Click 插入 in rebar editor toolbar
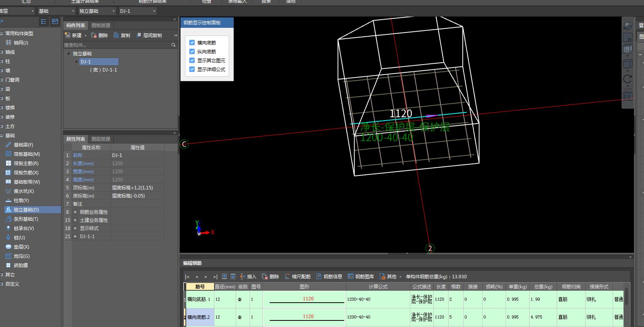Screen dimensions: 644x327 pyautogui.click(x=248, y=277)
